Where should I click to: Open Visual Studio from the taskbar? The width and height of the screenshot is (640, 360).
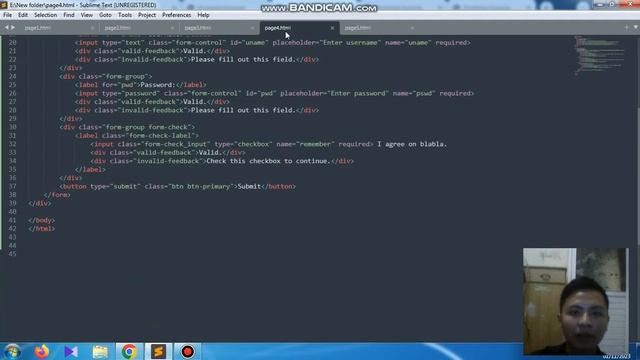pos(71,351)
